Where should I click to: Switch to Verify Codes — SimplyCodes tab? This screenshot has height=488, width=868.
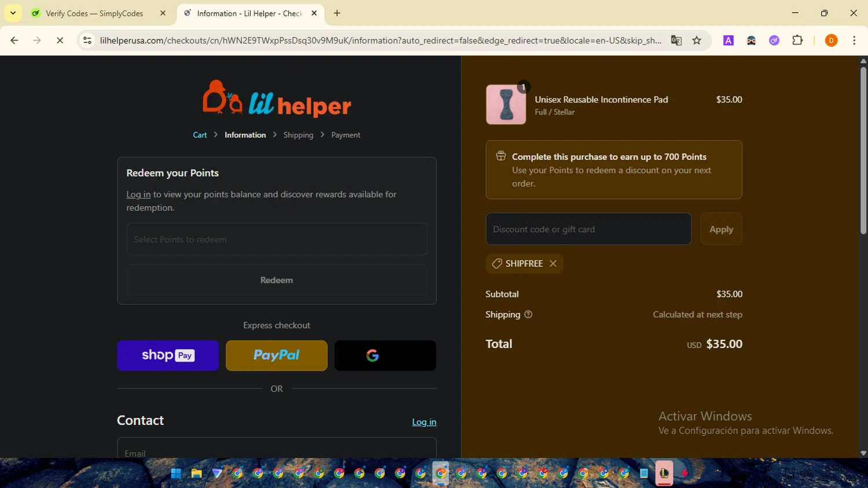[x=94, y=13]
